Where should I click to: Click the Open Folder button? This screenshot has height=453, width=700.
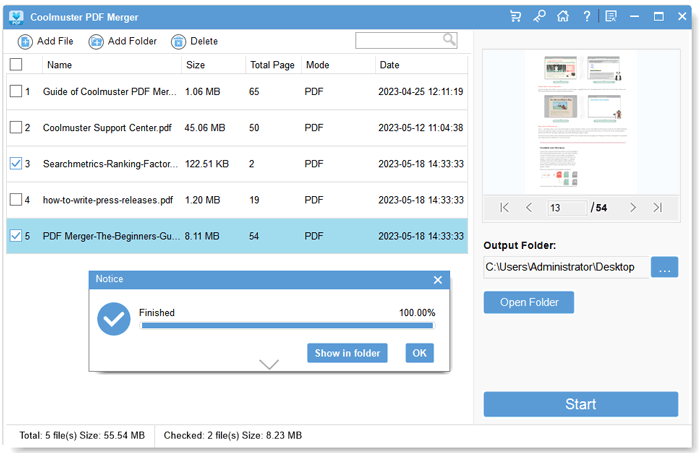(x=529, y=302)
